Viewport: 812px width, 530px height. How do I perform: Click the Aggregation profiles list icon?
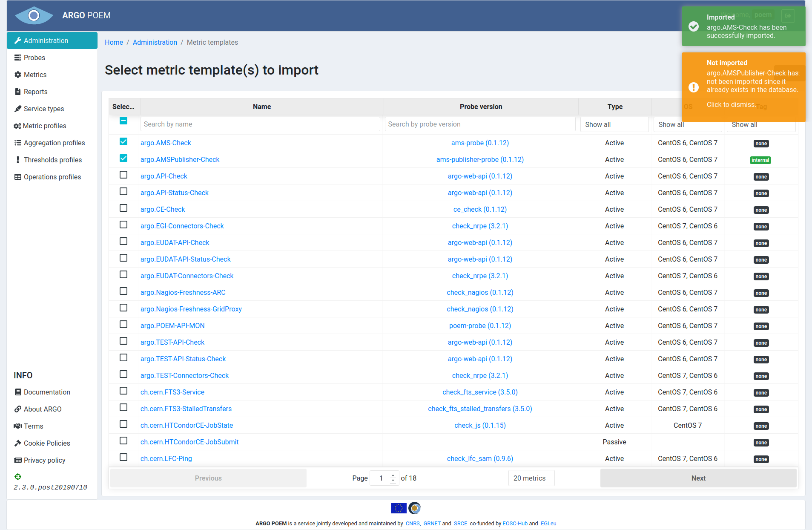pyautogui.click(x=18, y=143)
